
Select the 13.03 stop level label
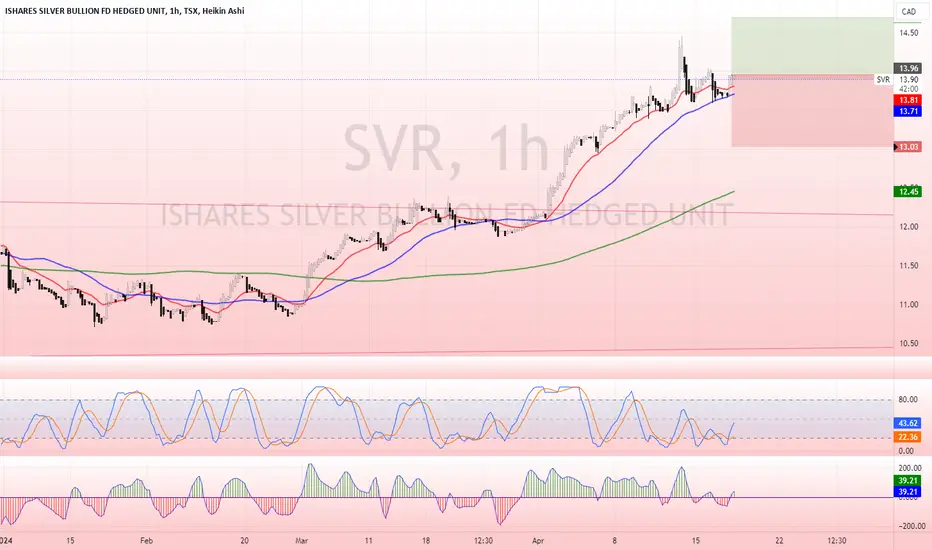tap(908, 147)
